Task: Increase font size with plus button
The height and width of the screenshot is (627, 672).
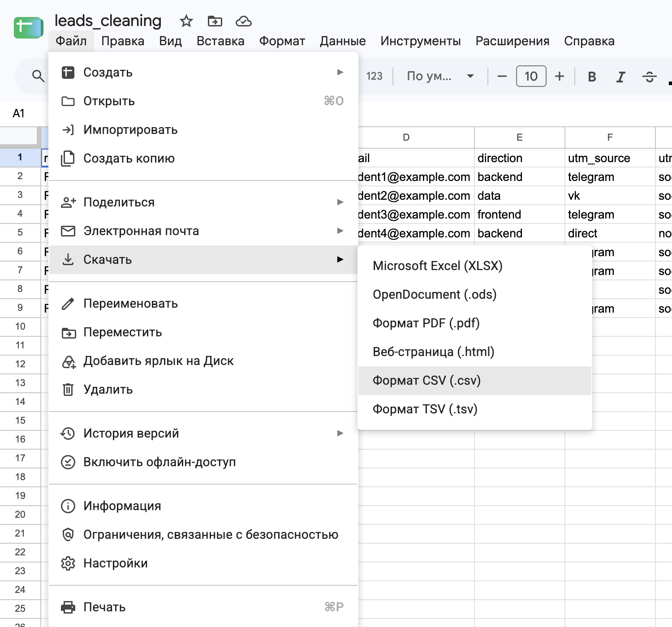Action: pyautogui.click(x=560, y=77)
